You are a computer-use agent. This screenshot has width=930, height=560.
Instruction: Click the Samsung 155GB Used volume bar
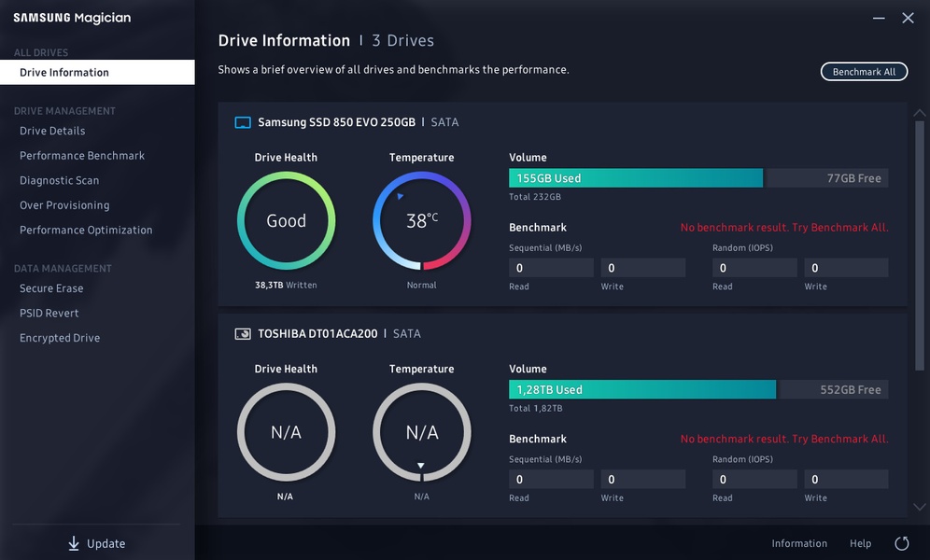tap(635, 178)
